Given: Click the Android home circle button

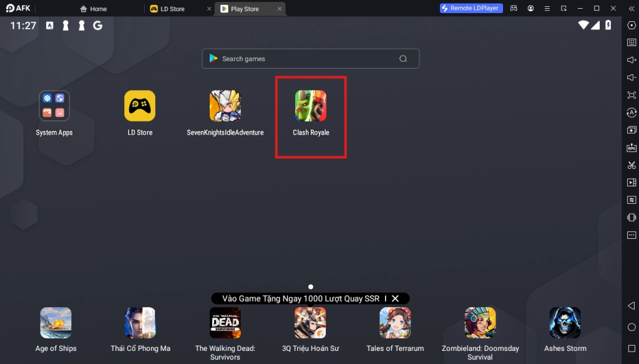Looking at the screenshot, I should coord(632,327).
